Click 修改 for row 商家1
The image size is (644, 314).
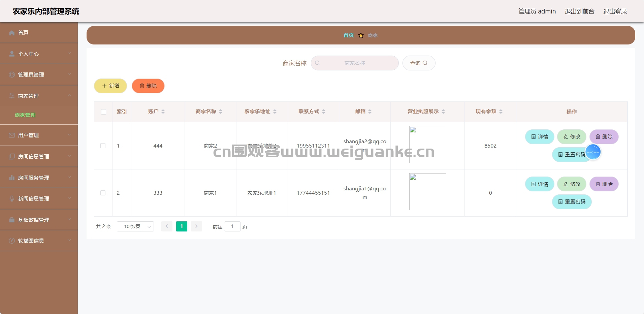tap(572, 184)
